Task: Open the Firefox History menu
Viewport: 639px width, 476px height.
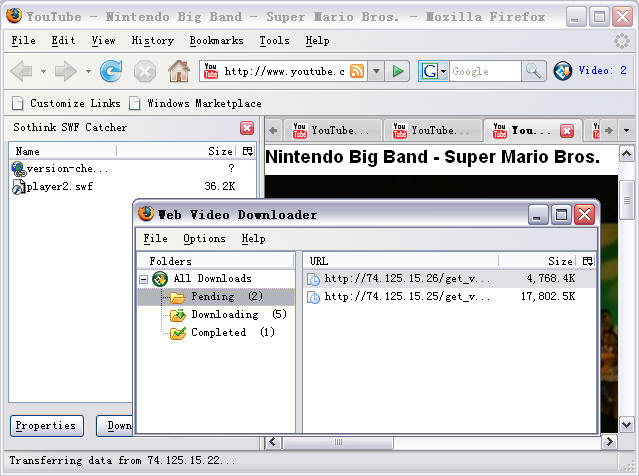Action: click(152, 41)
